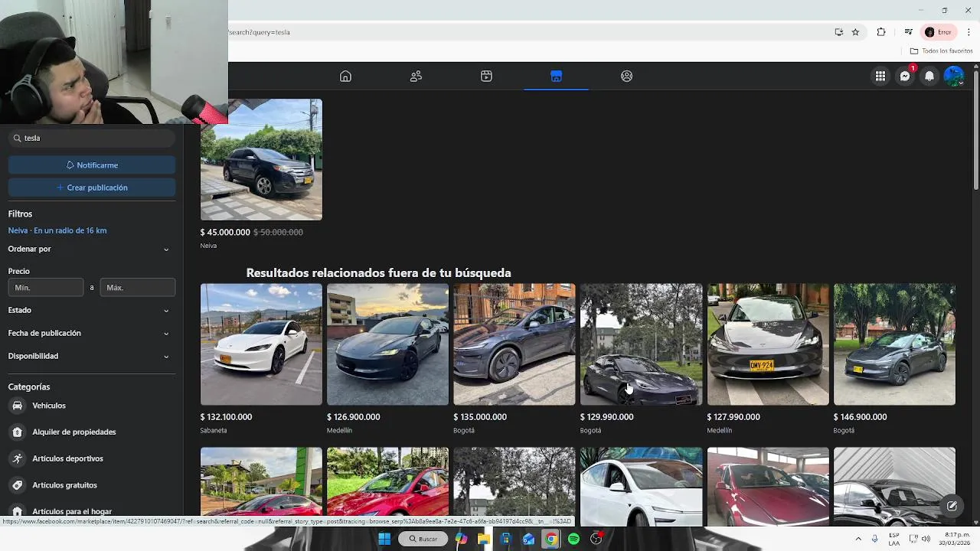Open Spotify taskbar icon
This screenshot has height=551, width=980.
(x=573, y=539)
